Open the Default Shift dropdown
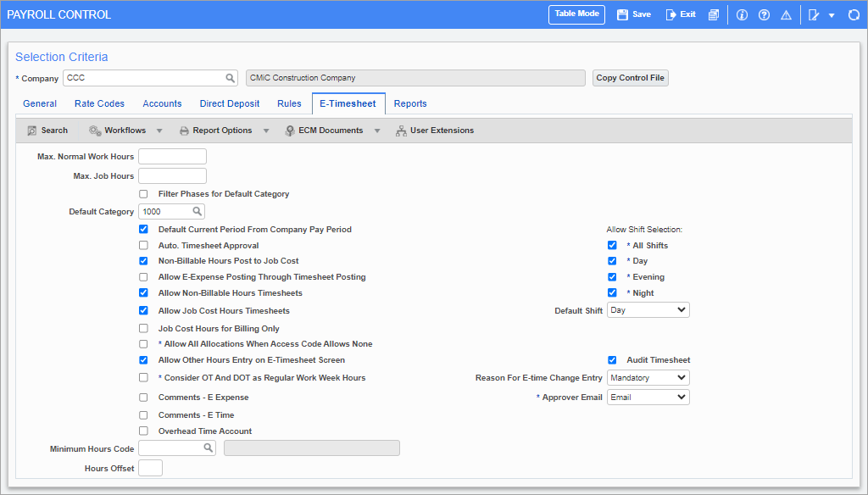This screenshot has height=495, width=868. coord(648,310)
